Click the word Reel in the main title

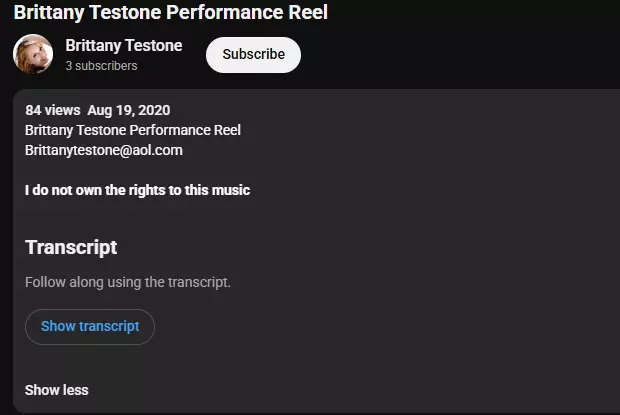[x=308, y=12]
